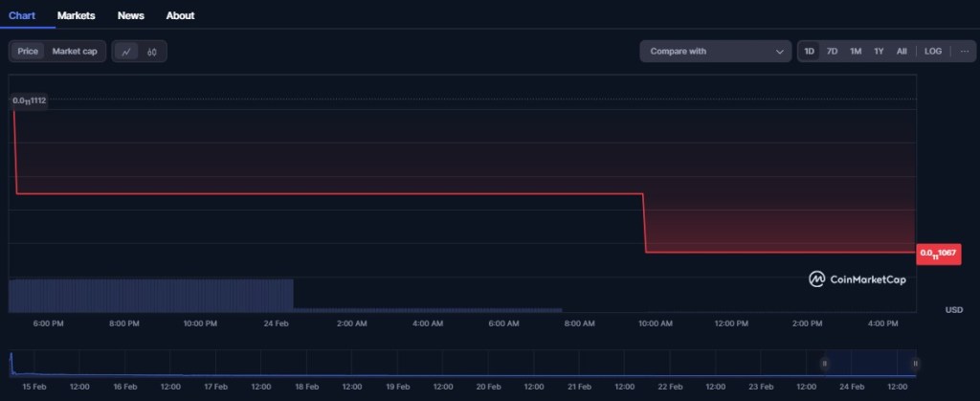This screenshot has width=980, height=401.
Task: Enable LOG scale
Action: pos(932,52)
